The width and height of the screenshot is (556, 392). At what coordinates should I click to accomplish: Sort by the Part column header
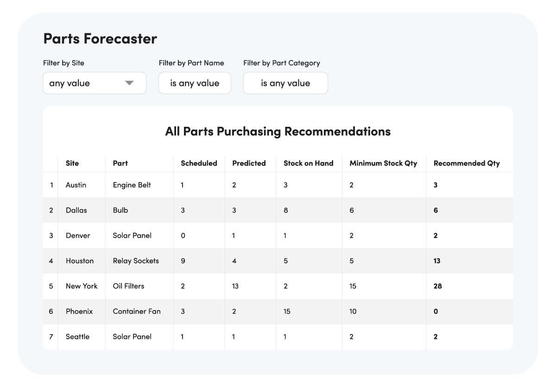120,163
